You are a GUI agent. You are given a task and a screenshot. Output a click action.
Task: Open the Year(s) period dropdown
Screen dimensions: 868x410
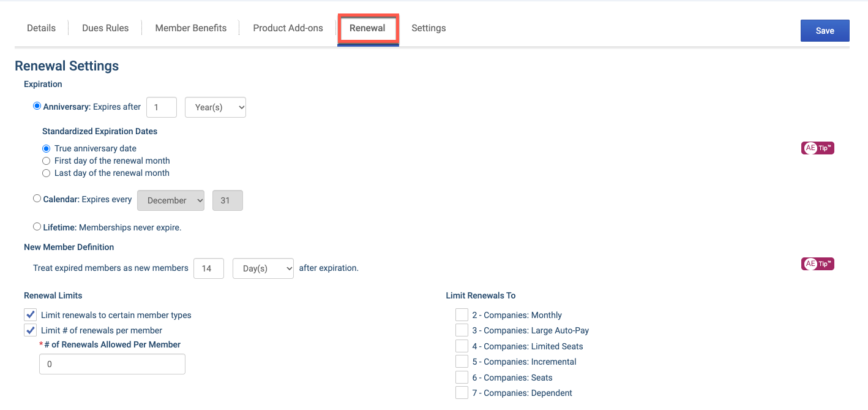(215, 107)
